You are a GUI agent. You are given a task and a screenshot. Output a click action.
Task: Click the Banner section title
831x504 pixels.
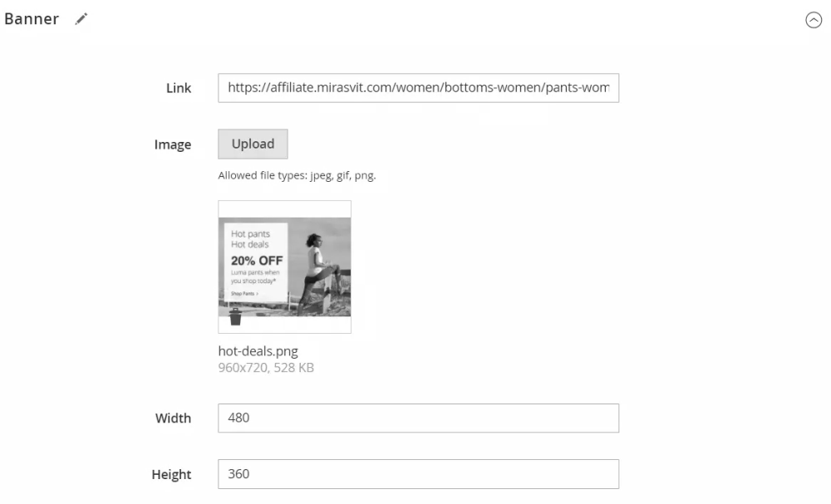pos(32,19)
